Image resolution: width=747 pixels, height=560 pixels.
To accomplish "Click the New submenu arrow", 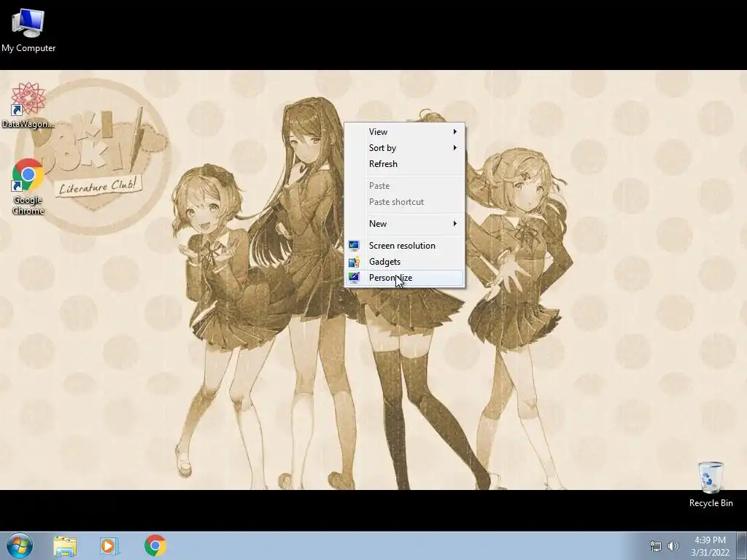I will pyautogui.click(x=455, y=224).
